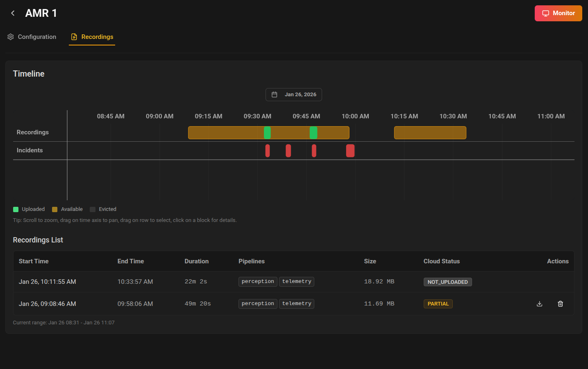Delete the 09:08:46 AM recording
Screen dimensions: 588x369
pyautogui.click(x=561, y=304)
